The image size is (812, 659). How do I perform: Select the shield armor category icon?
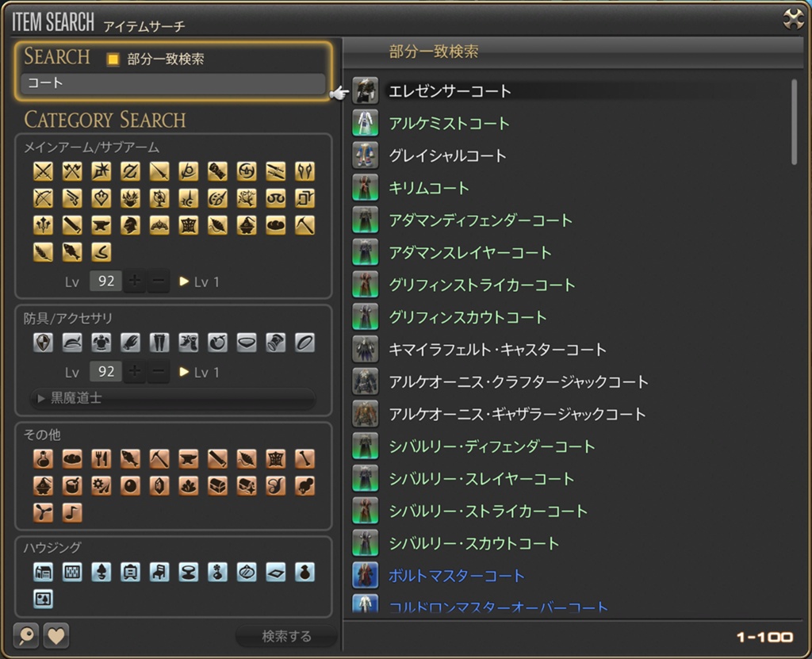pyautogui.click(x=43, y=343)
